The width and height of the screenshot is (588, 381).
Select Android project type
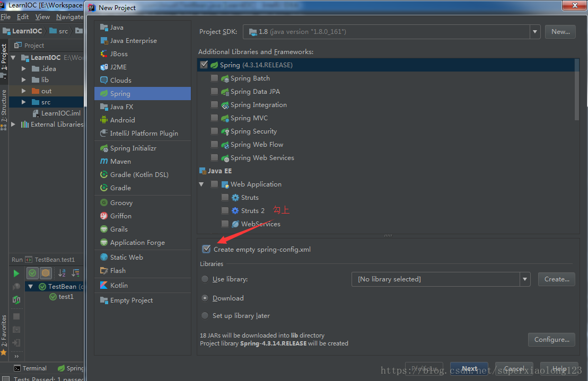(x=143, y=120)
